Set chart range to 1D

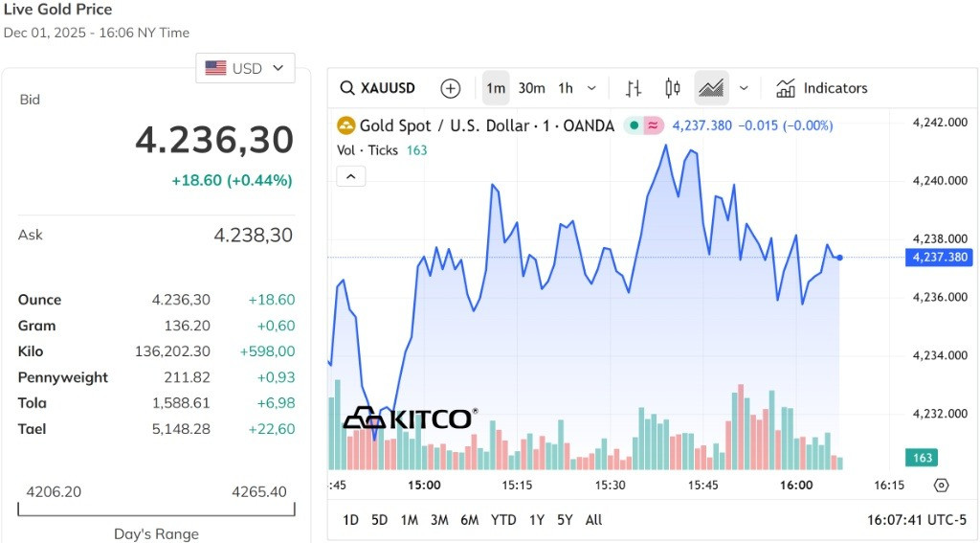point(350,520)
